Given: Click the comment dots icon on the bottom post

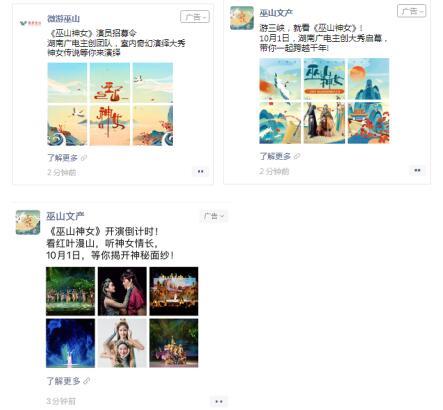Looking at the screenshot, I should (219, 401).
